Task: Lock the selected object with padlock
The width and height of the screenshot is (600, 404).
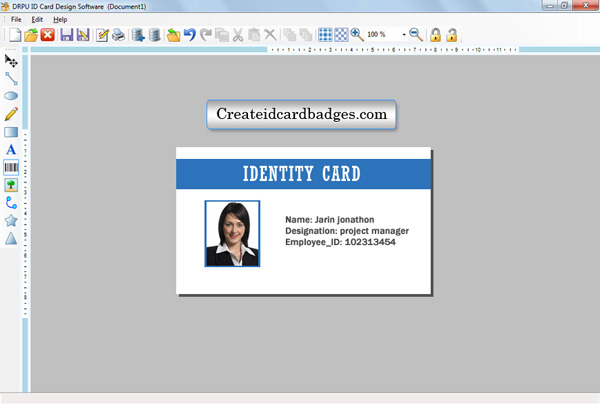Action: (x=435, y=35)
